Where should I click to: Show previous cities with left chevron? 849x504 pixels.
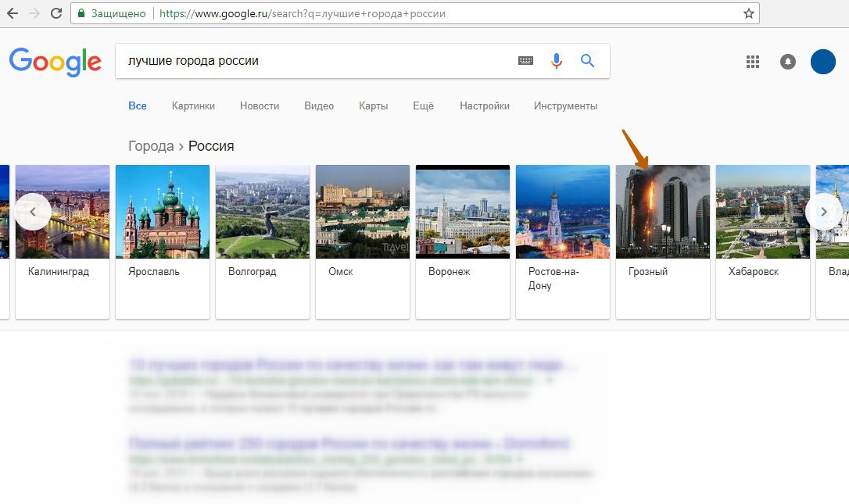(x=33, y=212)
